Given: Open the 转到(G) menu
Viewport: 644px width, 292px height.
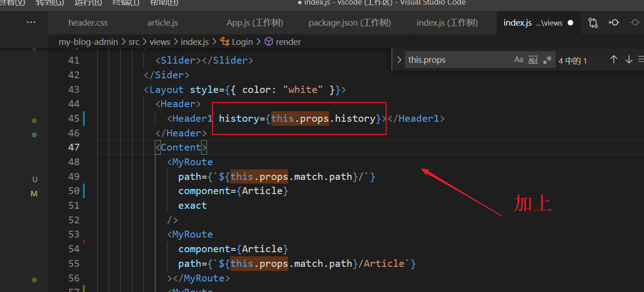Looking at the screenshot, I should [x=50, y=3].
